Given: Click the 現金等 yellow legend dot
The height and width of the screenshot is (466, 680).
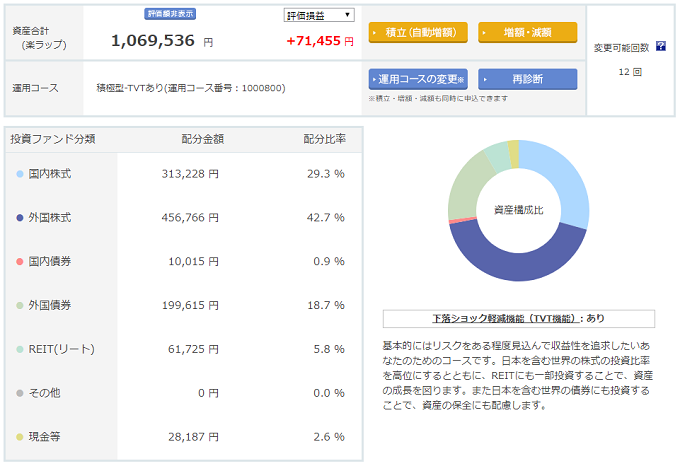Looking at the screenshot, I should [20, 437].
